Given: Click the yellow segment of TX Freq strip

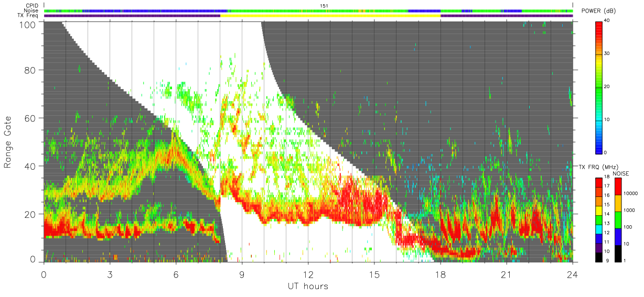Looking at the screenshot, I should tap(330, 16).
